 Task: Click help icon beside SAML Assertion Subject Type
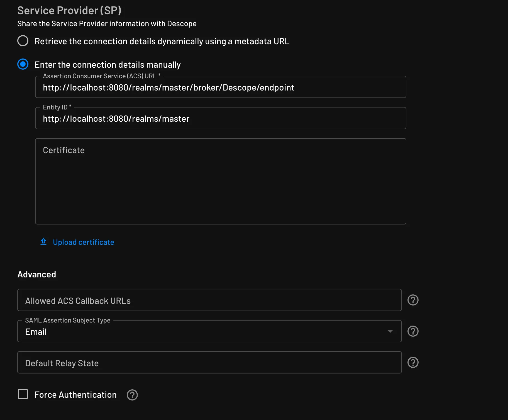(413, 331)
